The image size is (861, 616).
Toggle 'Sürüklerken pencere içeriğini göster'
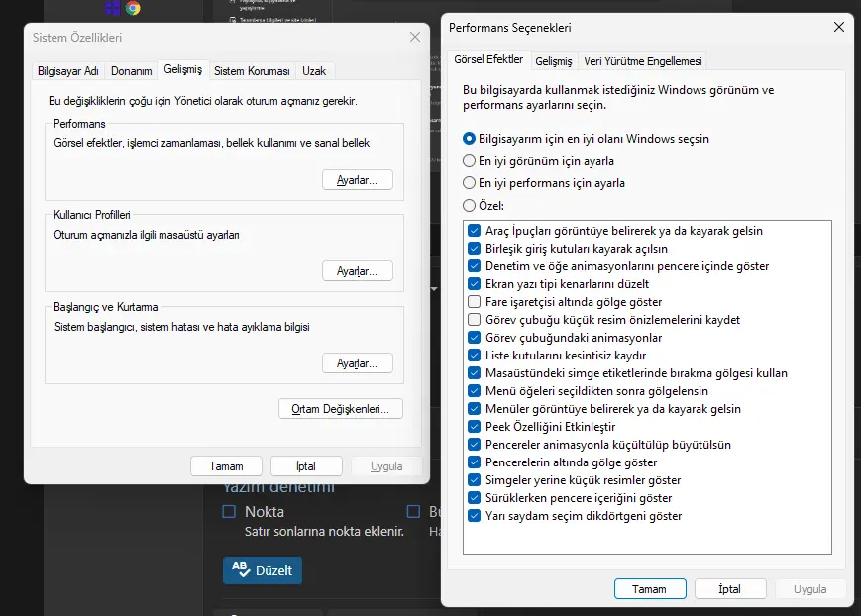474,498
